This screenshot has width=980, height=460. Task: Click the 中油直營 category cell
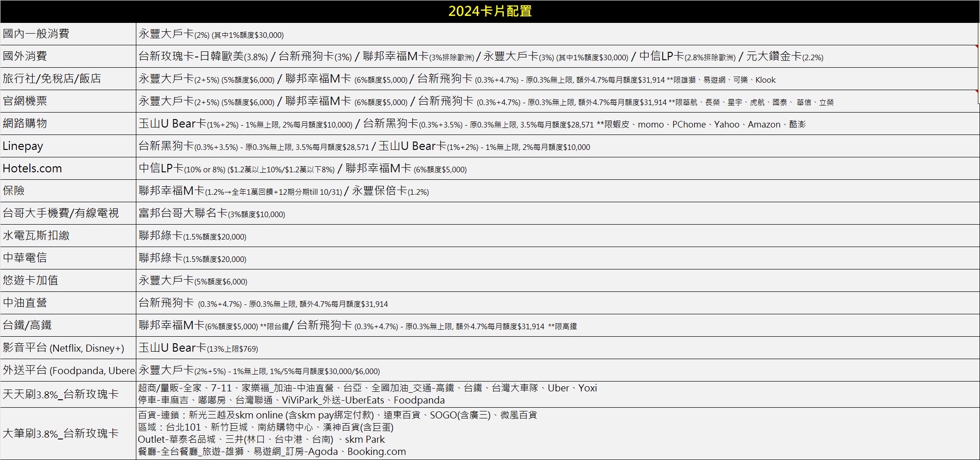click(68, 303)
